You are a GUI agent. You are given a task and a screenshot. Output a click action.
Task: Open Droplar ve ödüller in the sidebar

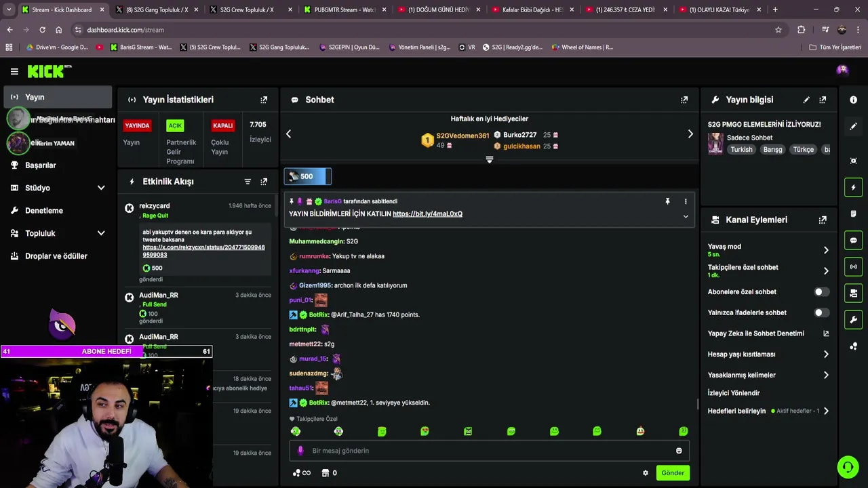[58, 256]
